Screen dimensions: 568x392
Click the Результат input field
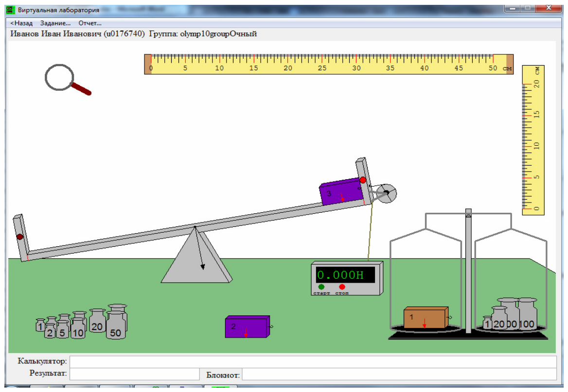[x=134, y=374]
